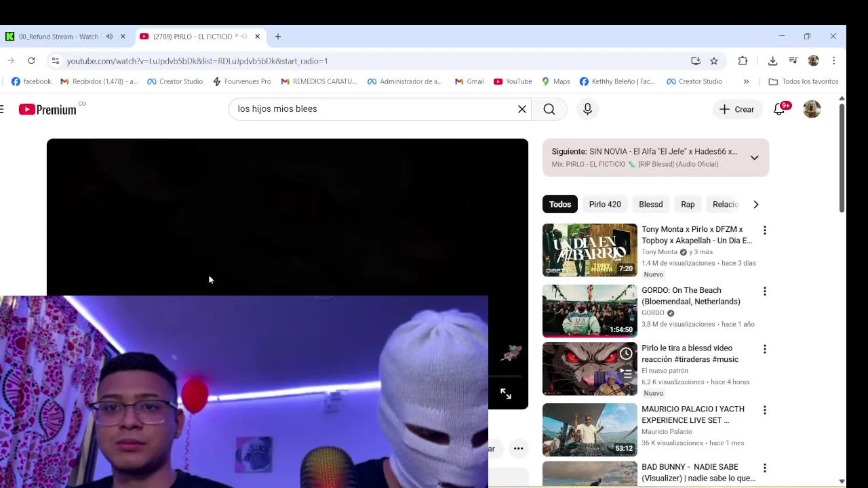Click the magnifier search button

coord(549,109)
